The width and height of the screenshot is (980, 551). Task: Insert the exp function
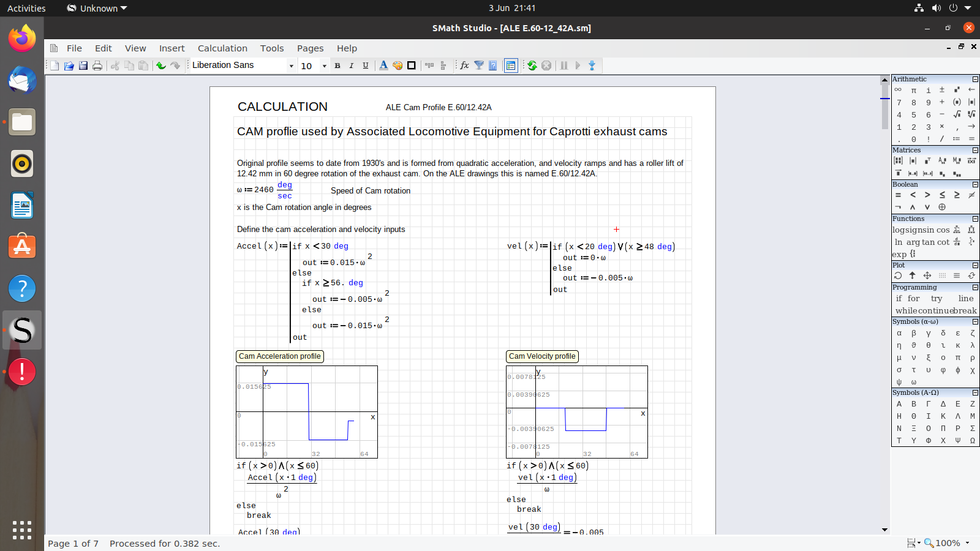(x=899, y=255)
